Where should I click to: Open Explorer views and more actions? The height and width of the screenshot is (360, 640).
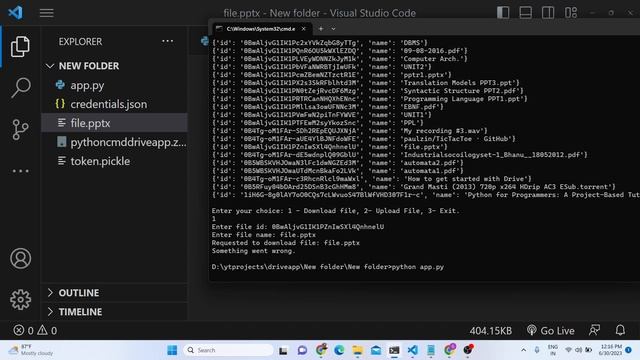point(167,41)
